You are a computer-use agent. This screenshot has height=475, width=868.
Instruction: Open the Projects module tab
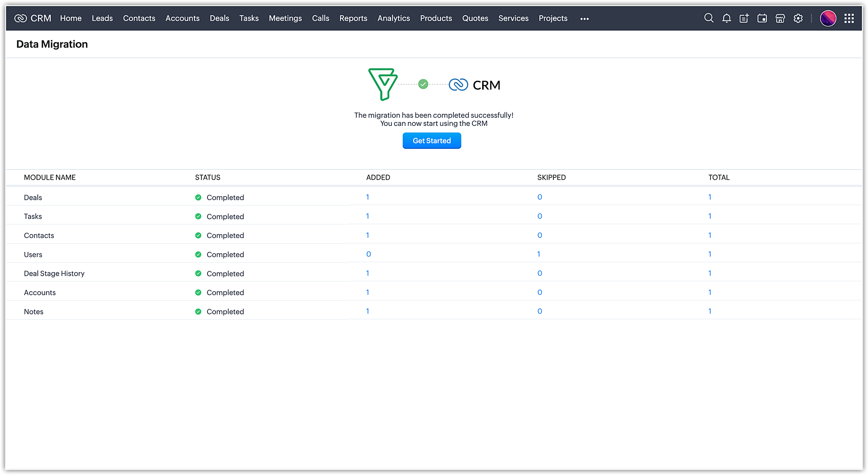pyautogui.click(x=553, y=18)
